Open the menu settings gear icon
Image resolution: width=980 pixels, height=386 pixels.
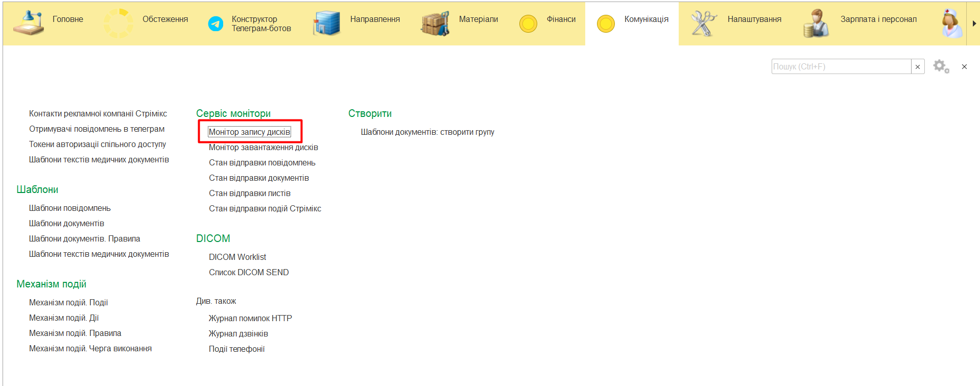click(x=941, y=66)
